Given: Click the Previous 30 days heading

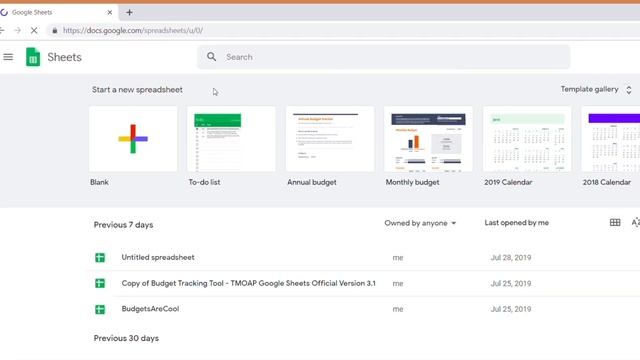Looking at the screenshot, I should [x=126, y=338].
